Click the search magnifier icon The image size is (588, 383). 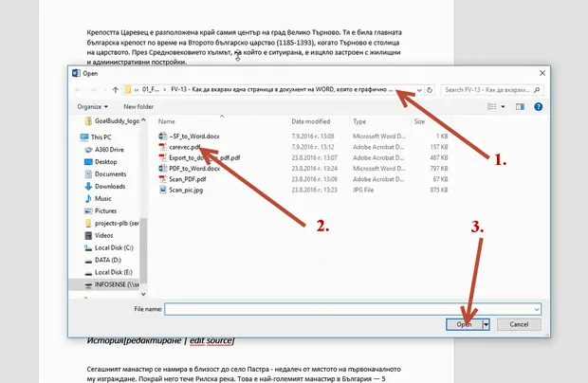(x=537, y=90)
